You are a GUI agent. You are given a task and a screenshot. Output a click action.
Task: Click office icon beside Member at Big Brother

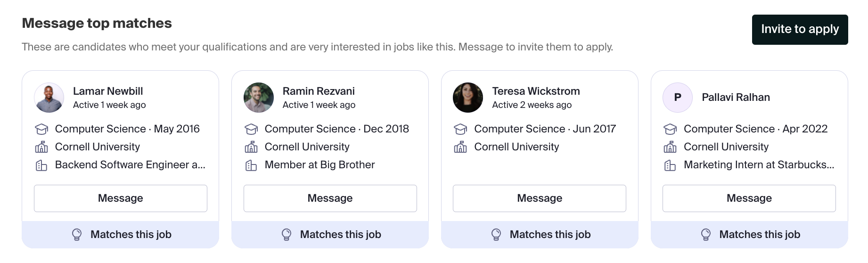251,165
